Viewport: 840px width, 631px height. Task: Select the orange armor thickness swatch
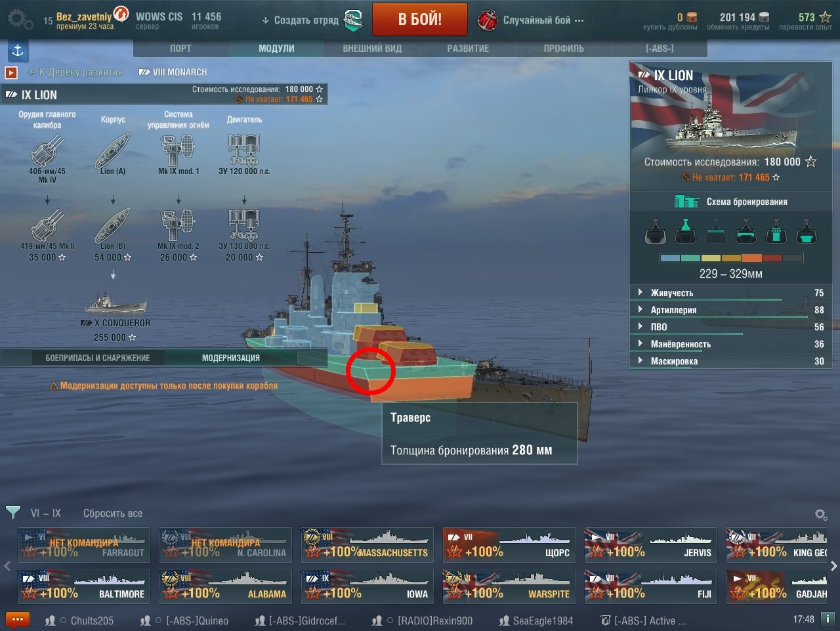coord(751,258)
